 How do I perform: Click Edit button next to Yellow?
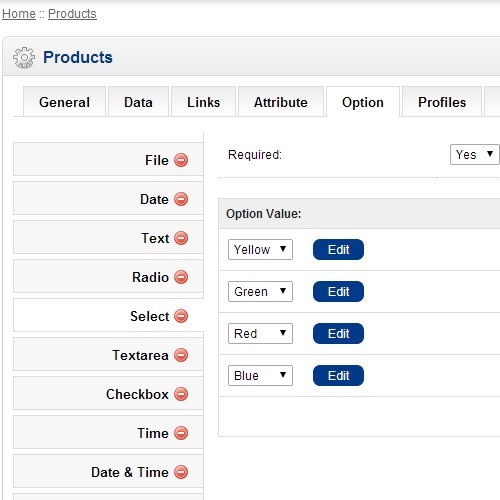coord(338,249)
